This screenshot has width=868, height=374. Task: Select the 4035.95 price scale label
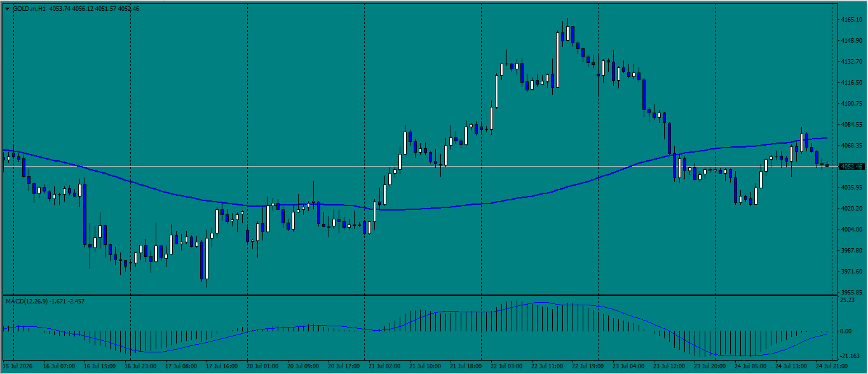(851, 188)
